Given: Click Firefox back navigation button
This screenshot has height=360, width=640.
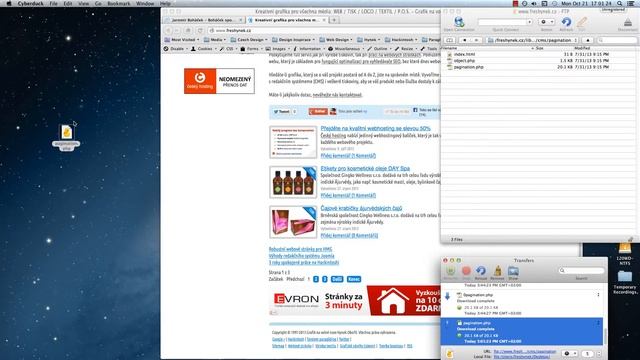Looking at the screenshot, I should click(x=168, y=30).
